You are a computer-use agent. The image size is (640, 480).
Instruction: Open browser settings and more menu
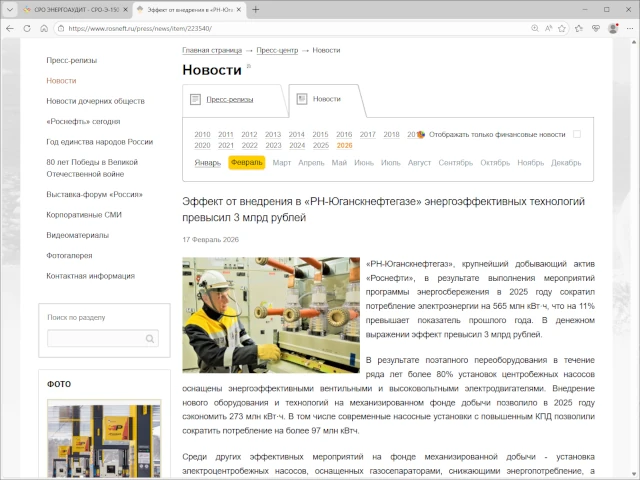[630, 28]
